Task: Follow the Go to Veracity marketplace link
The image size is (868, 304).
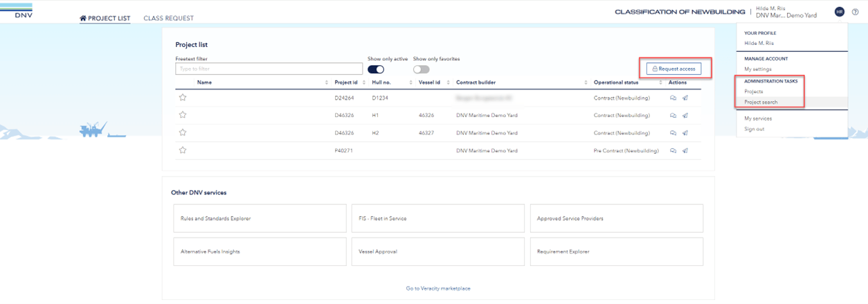Action: (438, 288)
